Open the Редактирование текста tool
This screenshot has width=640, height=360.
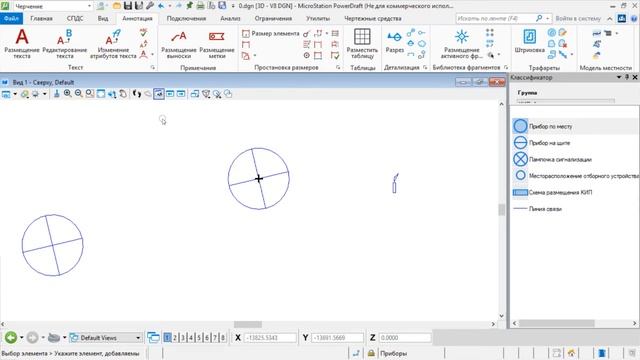(64, 44)
